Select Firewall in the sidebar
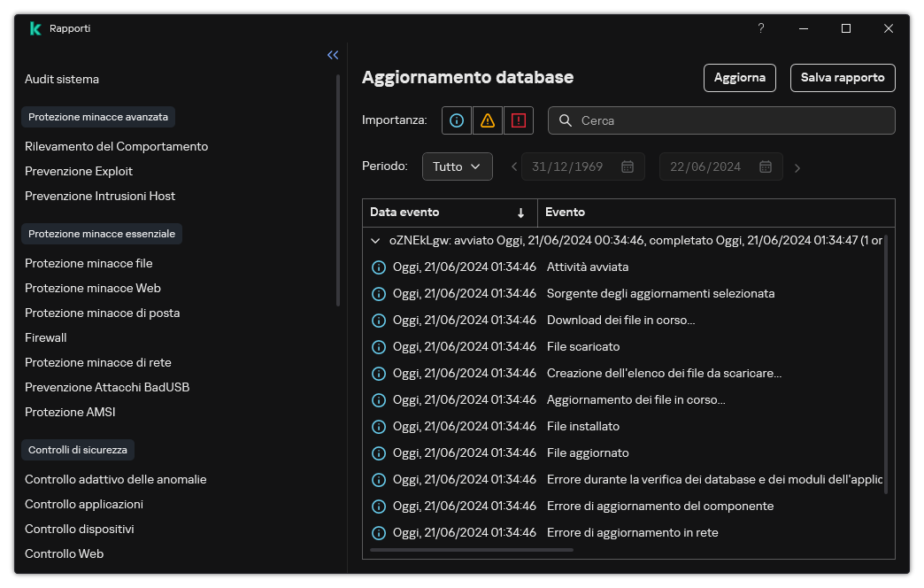 [45, 337]
